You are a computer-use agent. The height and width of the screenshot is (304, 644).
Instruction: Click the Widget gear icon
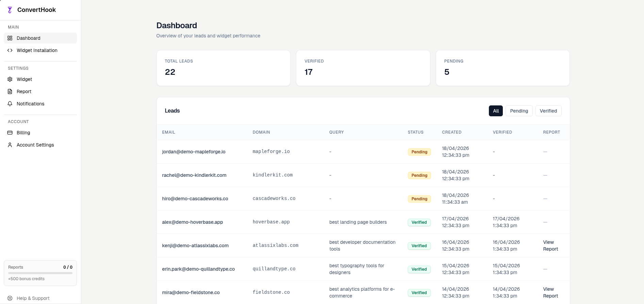(x=10, y=79)
